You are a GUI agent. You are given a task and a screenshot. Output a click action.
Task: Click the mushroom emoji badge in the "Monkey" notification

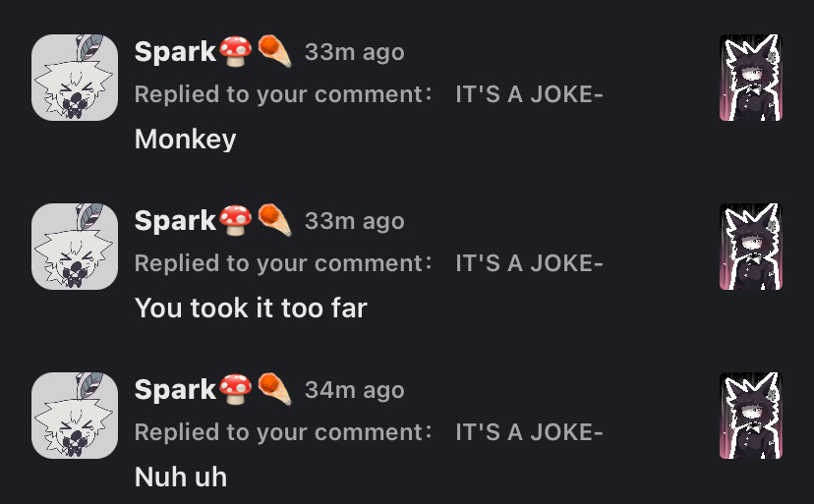[237, 52]
